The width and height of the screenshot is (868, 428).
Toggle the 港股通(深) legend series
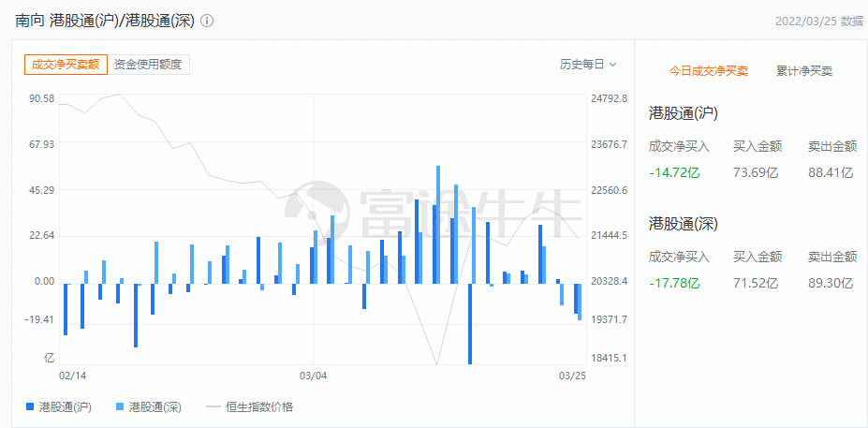148,407
